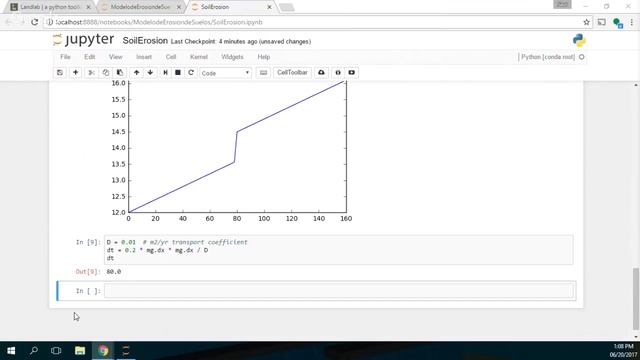Open Windows taskbar search
640x360 pixels.
pyautogui.click(x=34, y=351)
